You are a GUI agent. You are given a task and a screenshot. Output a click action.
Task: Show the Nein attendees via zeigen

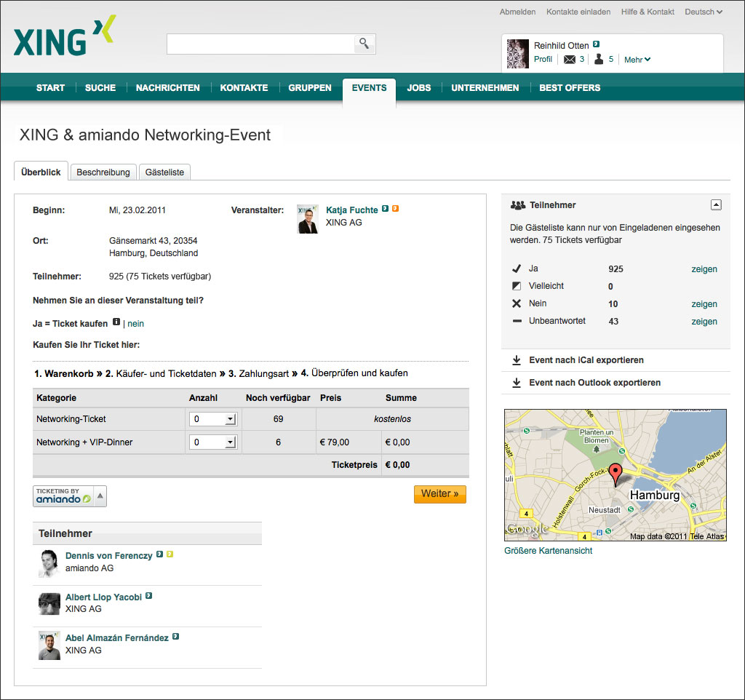coord(704,304)
